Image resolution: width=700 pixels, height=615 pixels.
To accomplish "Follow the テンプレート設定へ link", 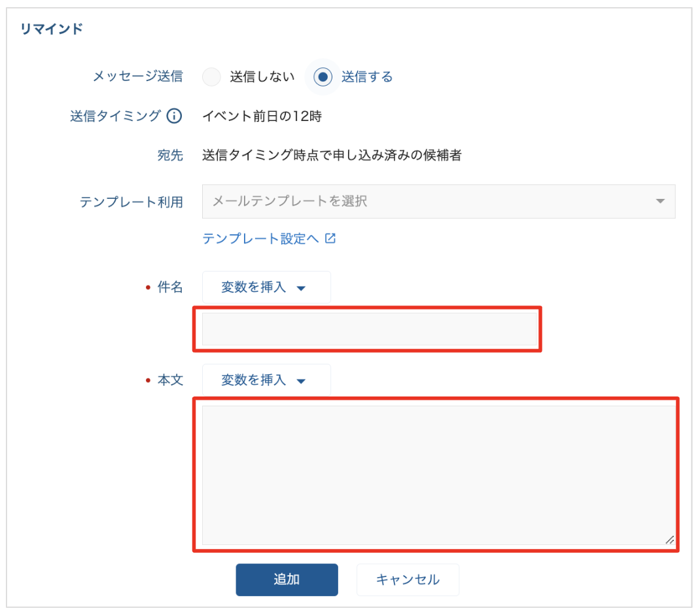I will [x=260, y=239].
